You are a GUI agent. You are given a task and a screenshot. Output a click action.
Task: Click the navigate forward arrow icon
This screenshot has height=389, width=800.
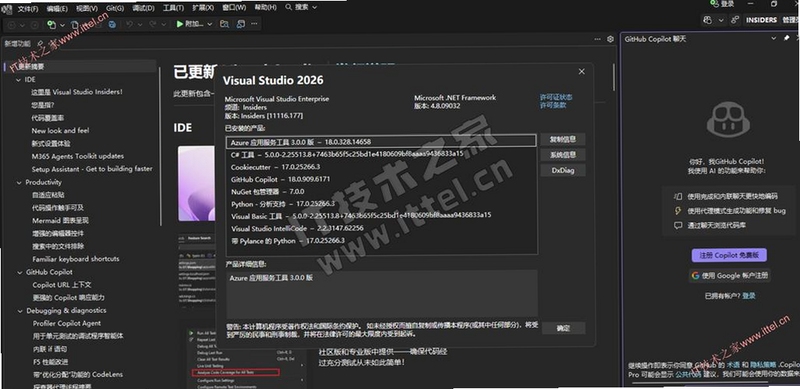click(x=35, y=24)
